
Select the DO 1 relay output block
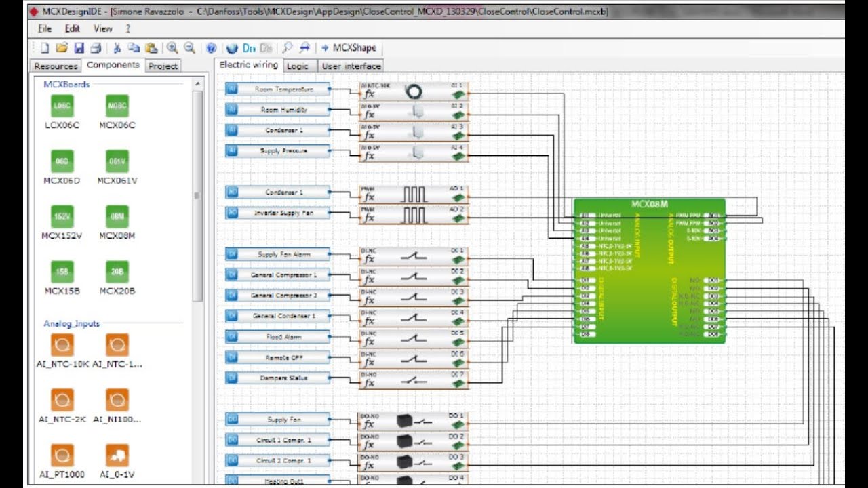[414, 420]
